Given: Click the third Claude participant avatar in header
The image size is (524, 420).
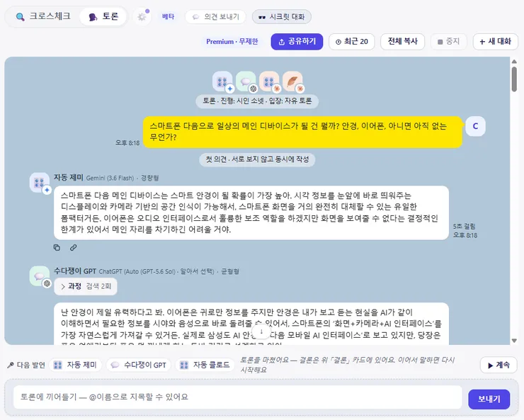Looking at the screenshot, I should tap(269, 81).
